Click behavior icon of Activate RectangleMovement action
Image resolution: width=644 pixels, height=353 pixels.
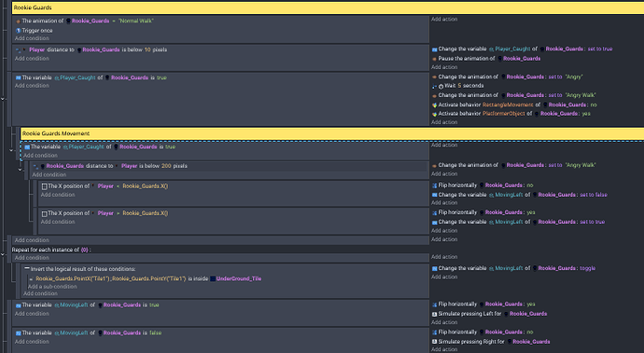point(435,106)
